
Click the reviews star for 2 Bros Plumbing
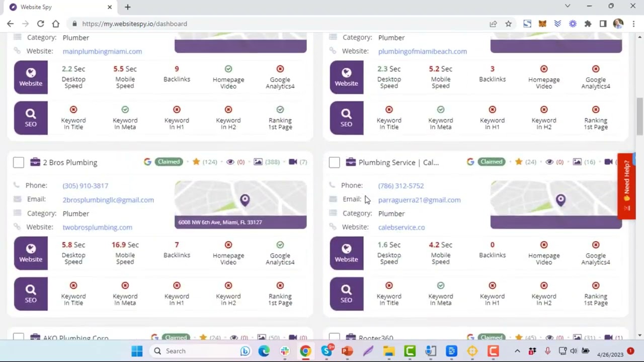pos(196,162)
